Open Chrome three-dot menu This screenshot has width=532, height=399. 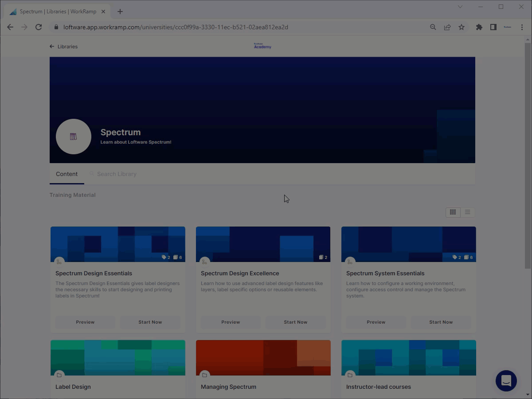(x=522, y=27)
